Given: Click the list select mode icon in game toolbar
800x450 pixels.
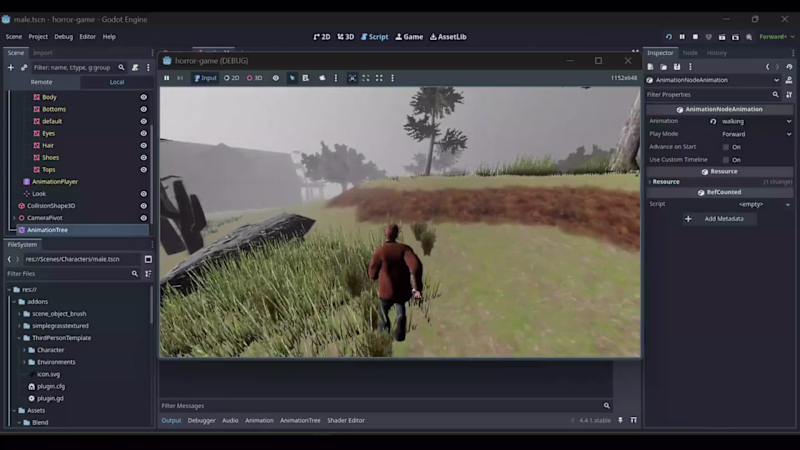Looking at the screenshot, I should (306, 78).
